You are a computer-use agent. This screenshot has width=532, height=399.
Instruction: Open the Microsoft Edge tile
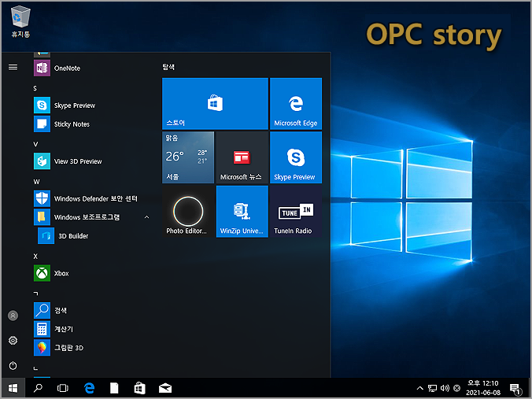296,103
